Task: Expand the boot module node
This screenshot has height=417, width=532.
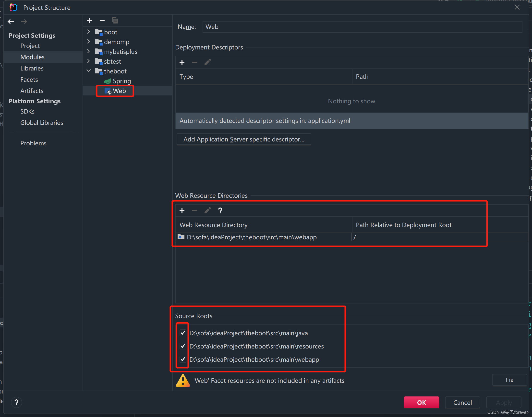Action: click(89, 32)
